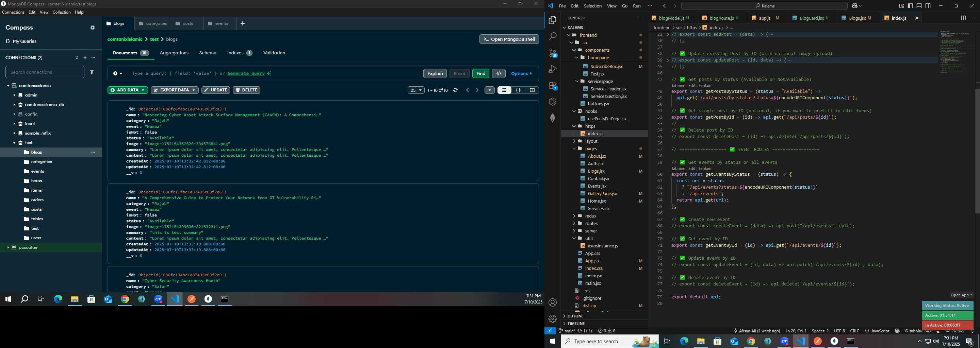This screenshot has width=980, height=348.
Task: Go back arrow in VS Code title bar
Action: point(665,6)
